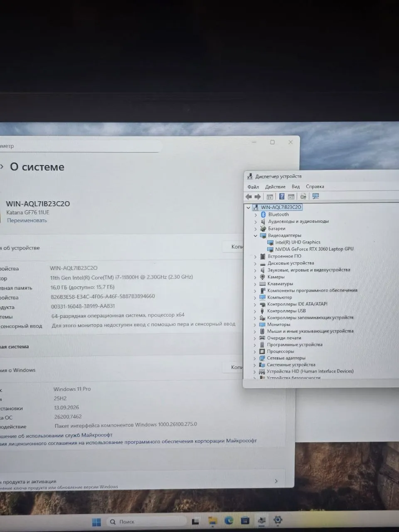Expand the Системные устройства node
Screen dimensions: 399x532
tap(254, 365)
